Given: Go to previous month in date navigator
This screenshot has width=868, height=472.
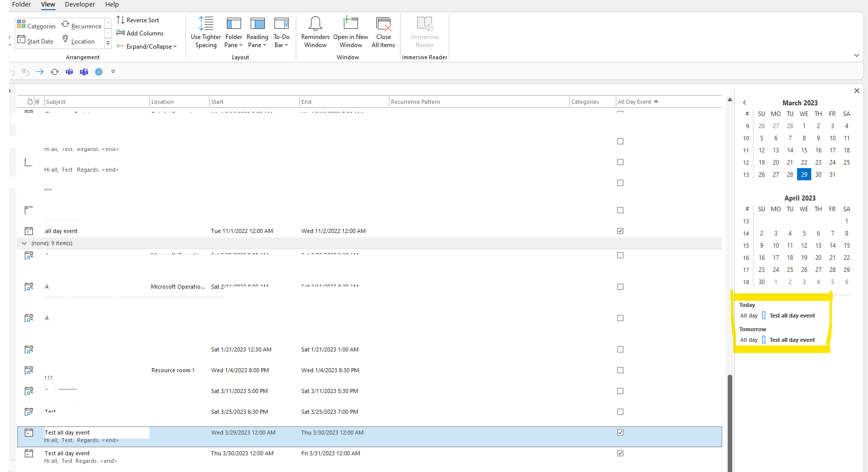Looking at the screenshot, I should point(744,103).
